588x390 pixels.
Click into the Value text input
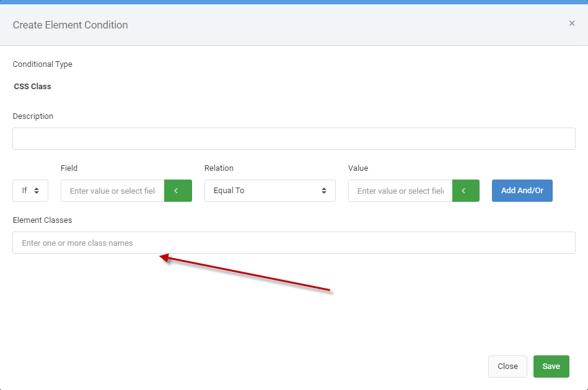pos(400,191)
